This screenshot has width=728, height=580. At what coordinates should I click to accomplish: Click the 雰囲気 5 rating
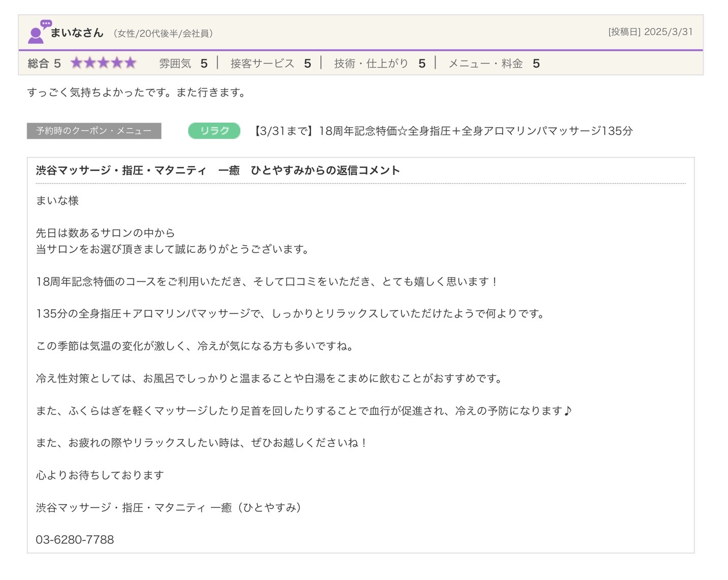click(x=183, y=63)
